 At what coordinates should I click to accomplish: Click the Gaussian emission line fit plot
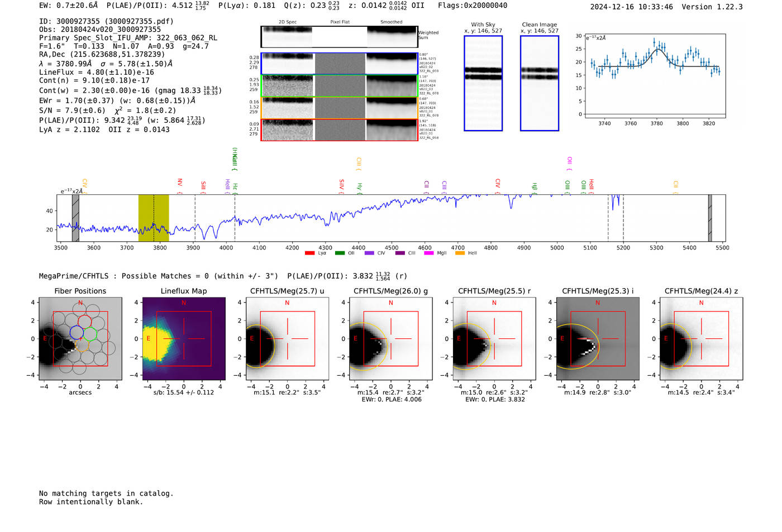655,76
